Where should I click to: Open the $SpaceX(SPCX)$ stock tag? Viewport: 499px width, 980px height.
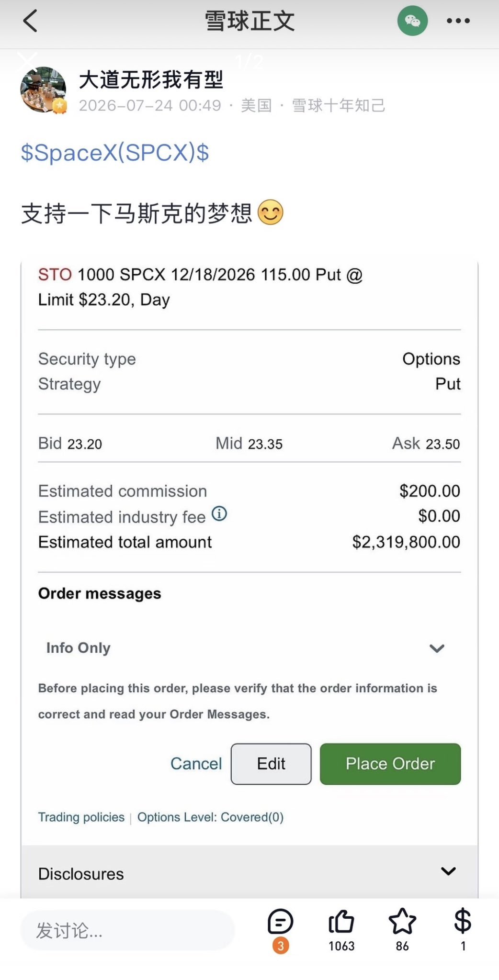pos(115,153)
